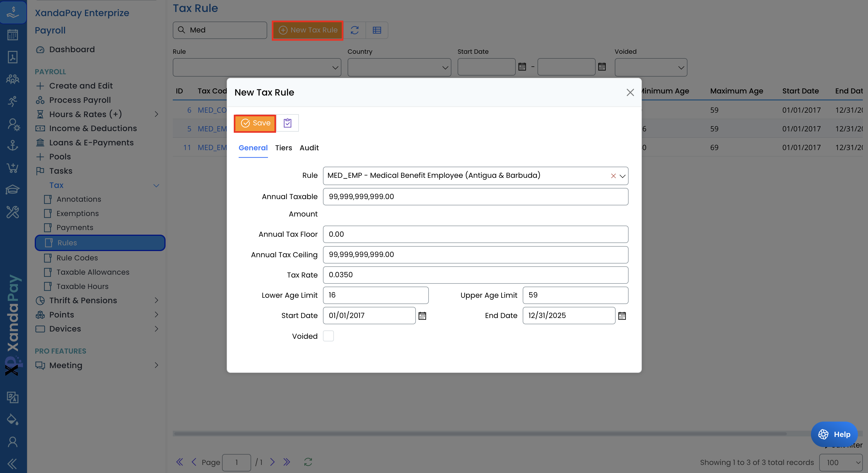This screenshot has height=473, width=868.
Task: Collapse sidebar with double chevron icon
Action: (x=12, y=464)
